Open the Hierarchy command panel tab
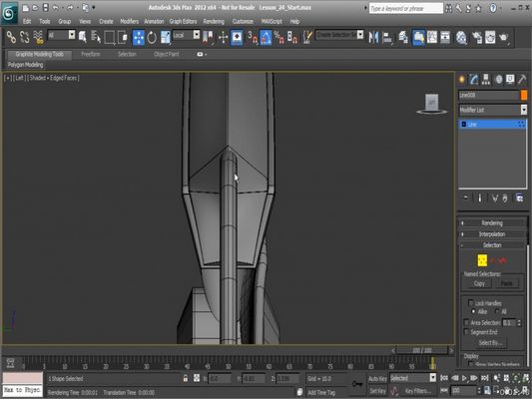 (x=486, y=80)
